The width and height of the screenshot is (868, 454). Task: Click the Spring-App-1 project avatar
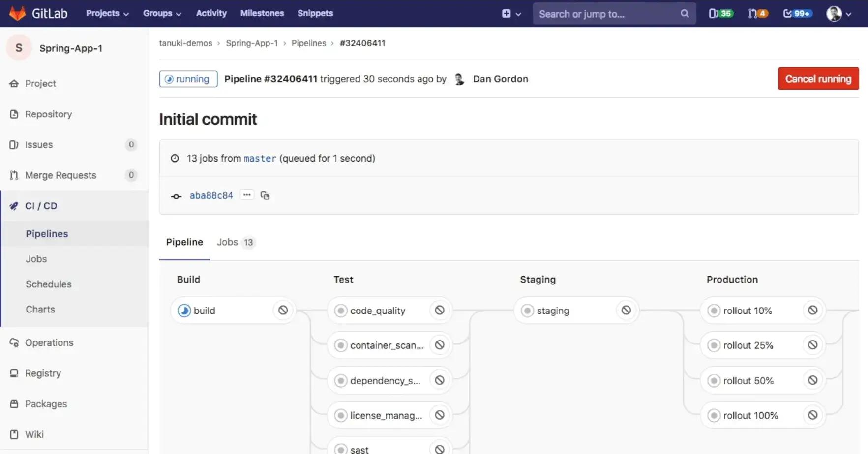coord(19,48)
